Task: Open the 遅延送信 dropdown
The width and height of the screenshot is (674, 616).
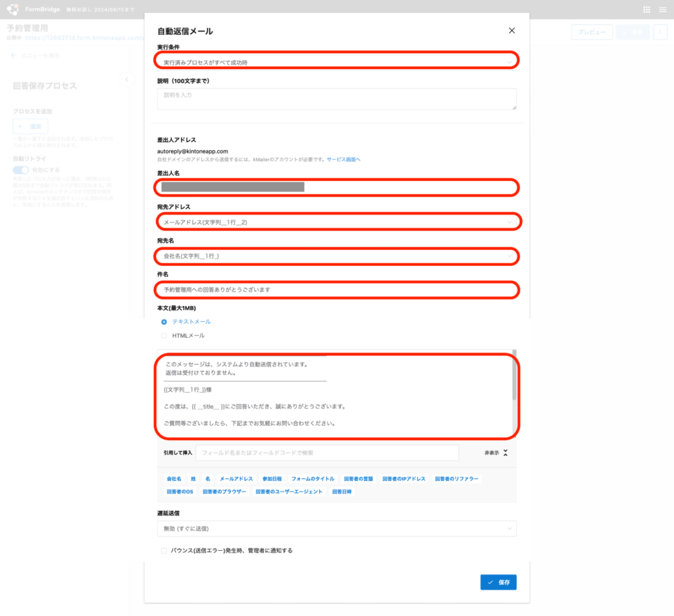Action: [x=336, y=528]
